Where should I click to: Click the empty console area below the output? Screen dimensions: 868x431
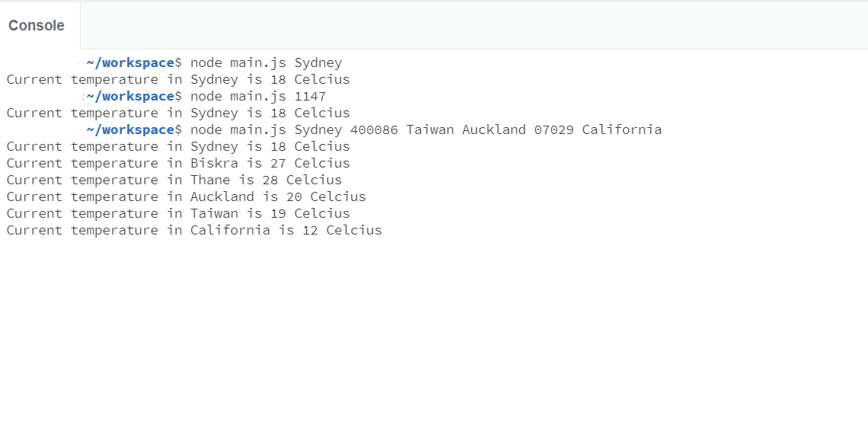pyautogui.click(x=434, y=333)
